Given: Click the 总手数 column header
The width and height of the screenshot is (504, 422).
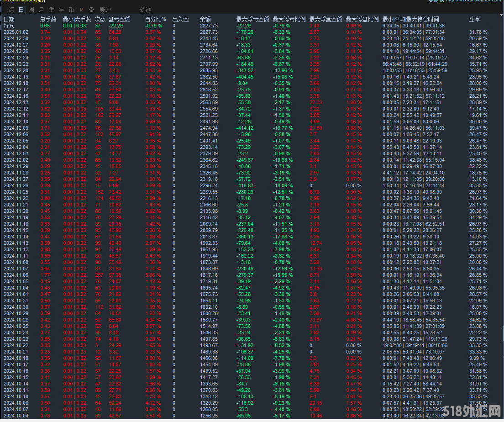Looking at the screenshot, I should pos(48,19).
